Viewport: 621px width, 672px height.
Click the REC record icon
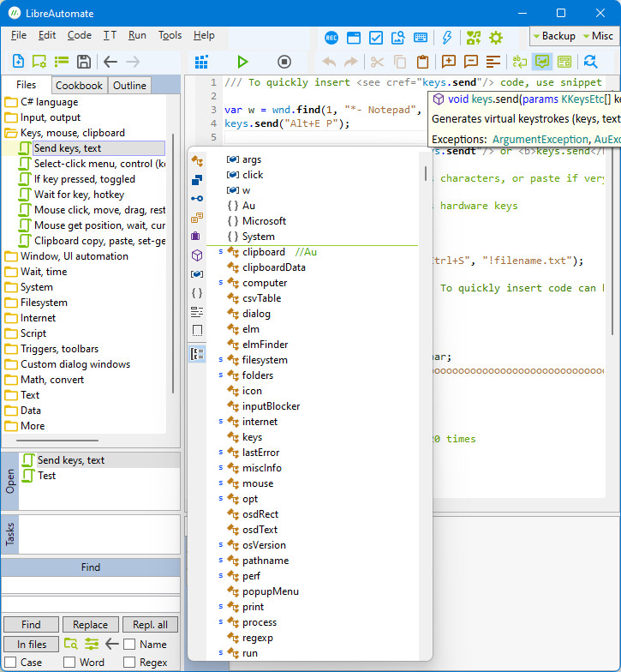(x=331, y=38)
